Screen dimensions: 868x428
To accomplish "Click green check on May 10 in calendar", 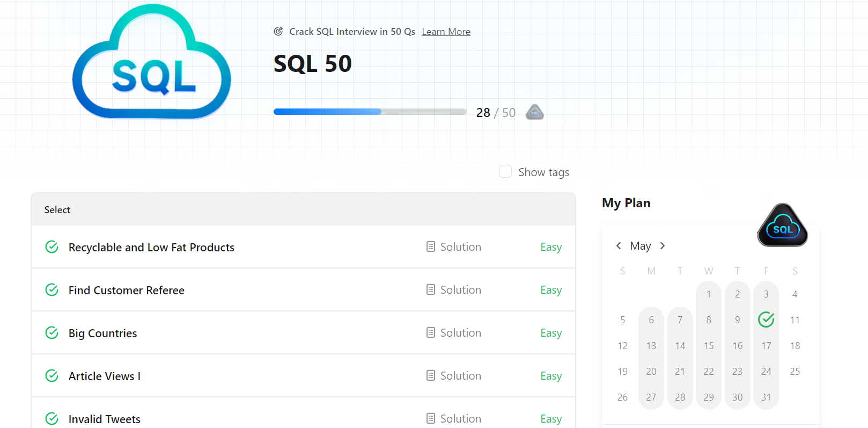I will 766,320.
